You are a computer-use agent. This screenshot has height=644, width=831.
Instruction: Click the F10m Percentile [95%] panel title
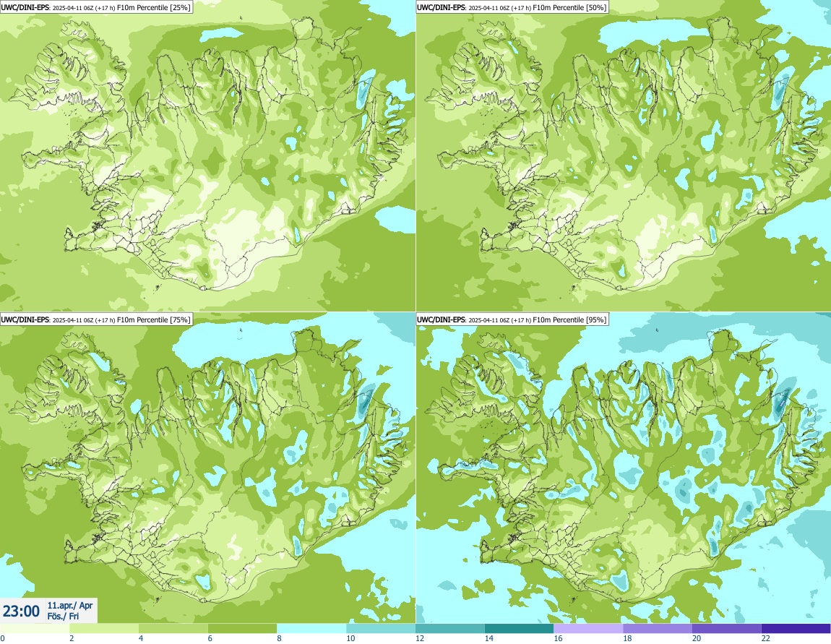[512, 319]
